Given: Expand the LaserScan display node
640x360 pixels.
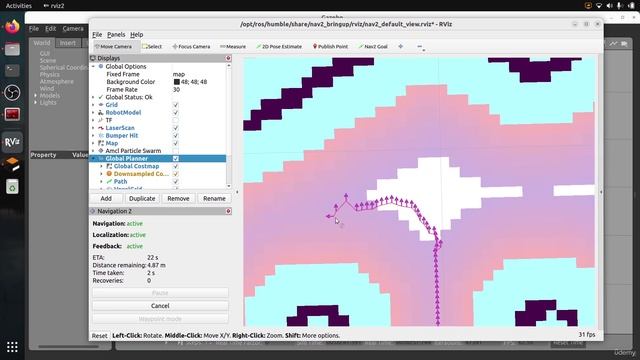Looking at the screenshot, I should tap(93, 128).
